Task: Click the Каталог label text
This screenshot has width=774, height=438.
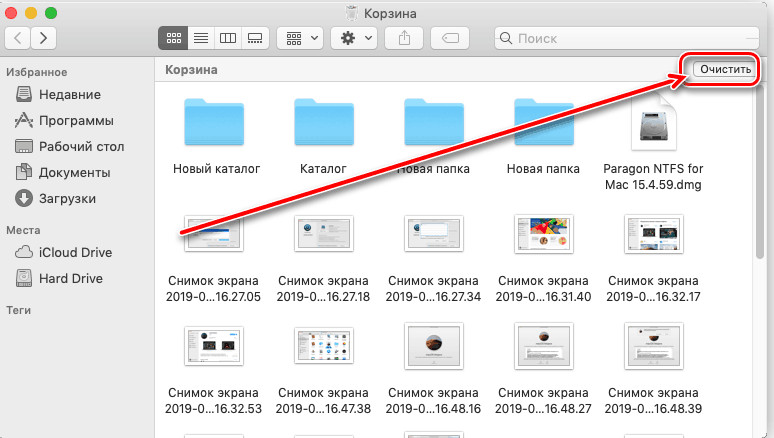Action: click(x=323, y=169)
